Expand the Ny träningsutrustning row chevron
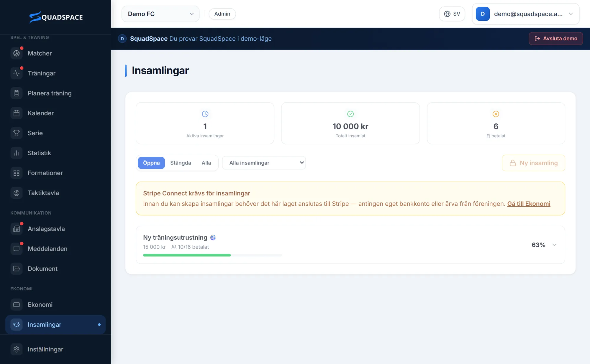This screenshot has height=364, width=590. (x=554, y=245)
